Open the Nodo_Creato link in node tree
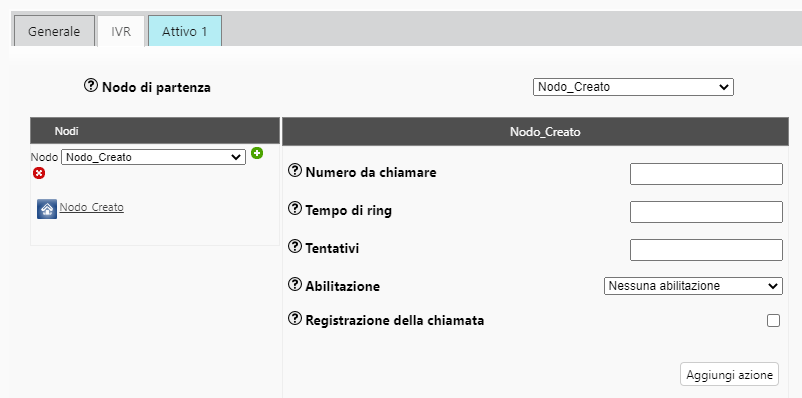The height and width of the screenshot is (398, 802). pos(92,207)
